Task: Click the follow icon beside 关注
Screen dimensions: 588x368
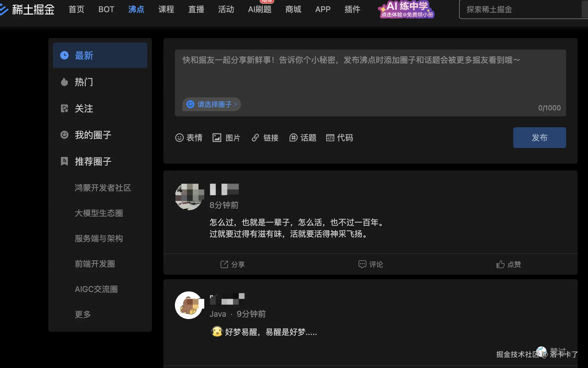Action: click(64, 109)
